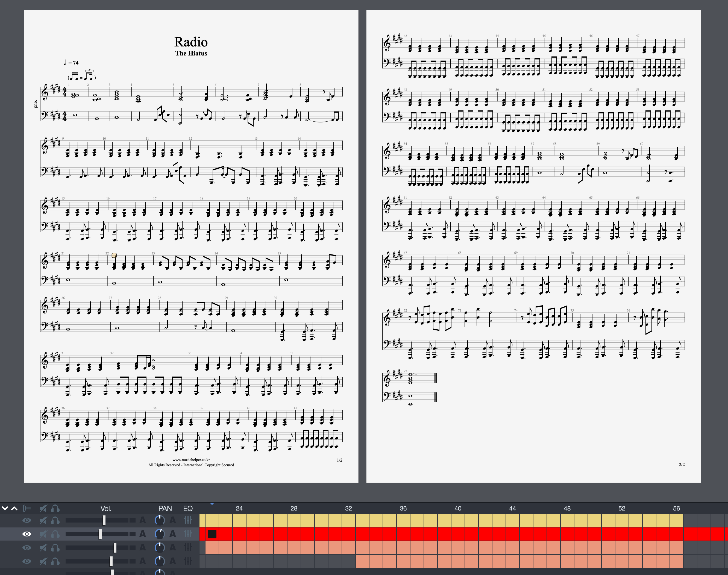Click the Vol. column header
Viewport: 728px width, 575px height.
click(x=106, y=508)
